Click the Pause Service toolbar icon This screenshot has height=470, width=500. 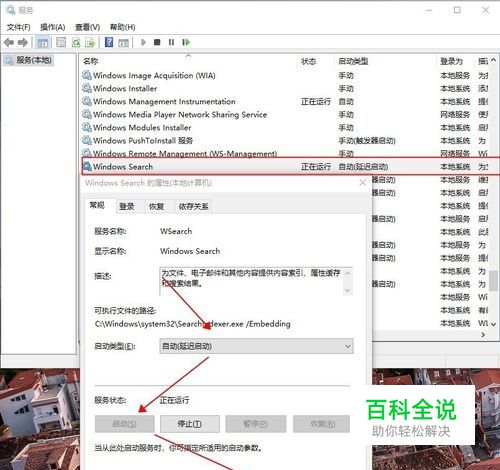click(x=171, y=42)
